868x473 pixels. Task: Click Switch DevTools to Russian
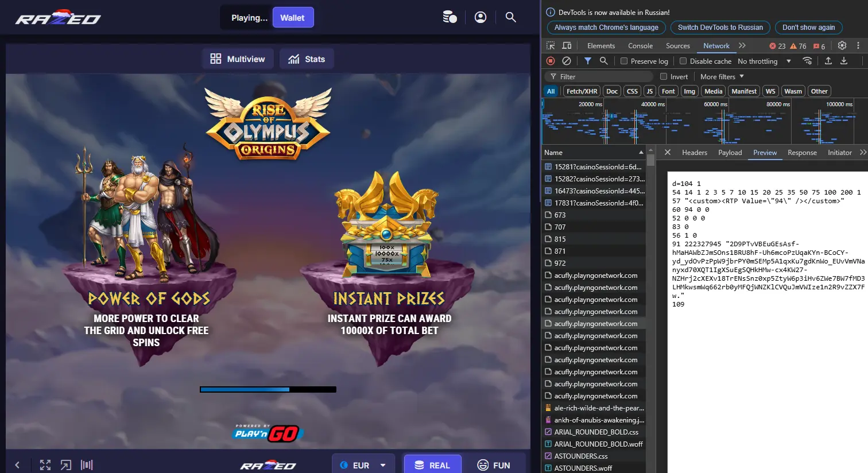pos(720,27)
